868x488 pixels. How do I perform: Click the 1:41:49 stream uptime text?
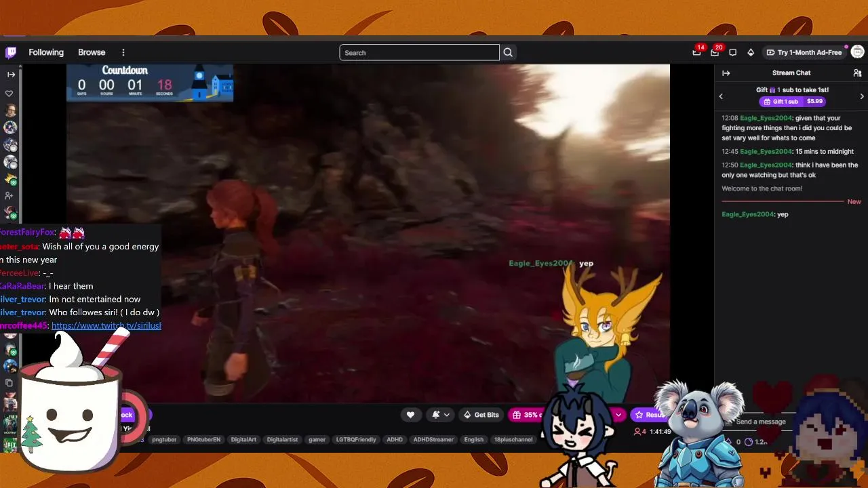coord(660,432)
